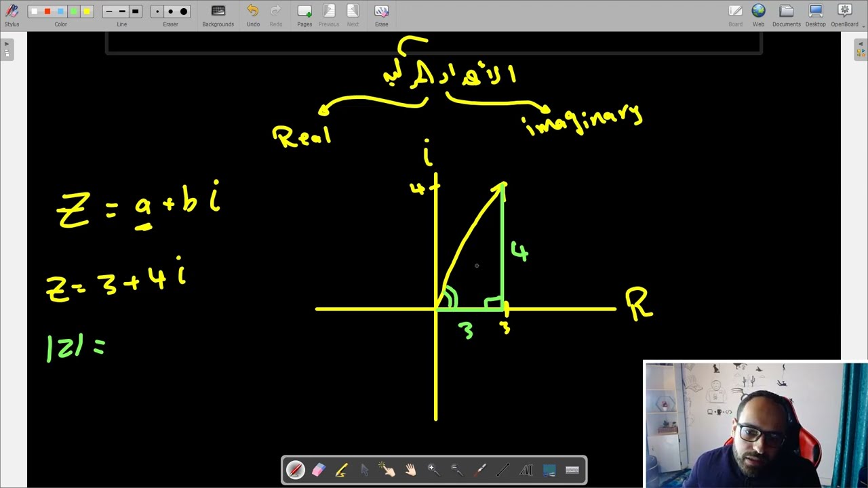Select the Eraser tool in stylus palette
The width and height of the screenshot is (868, 488).
318,470
